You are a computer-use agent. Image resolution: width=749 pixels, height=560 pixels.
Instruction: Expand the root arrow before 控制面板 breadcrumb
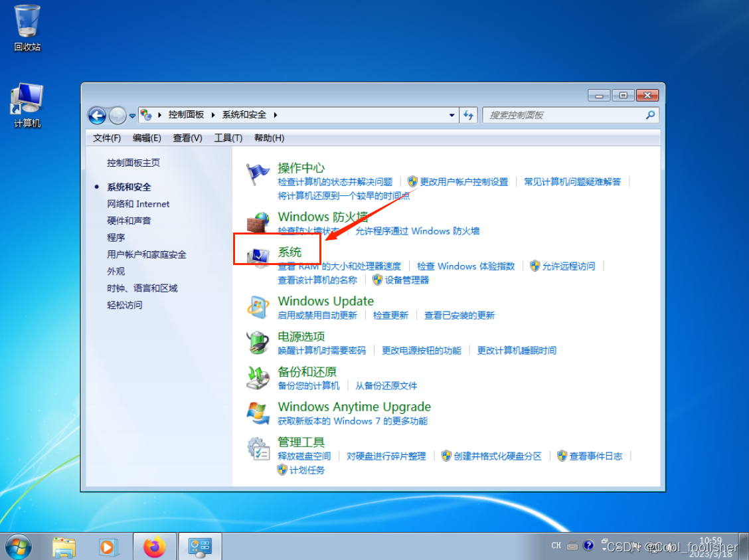point(159,115)
